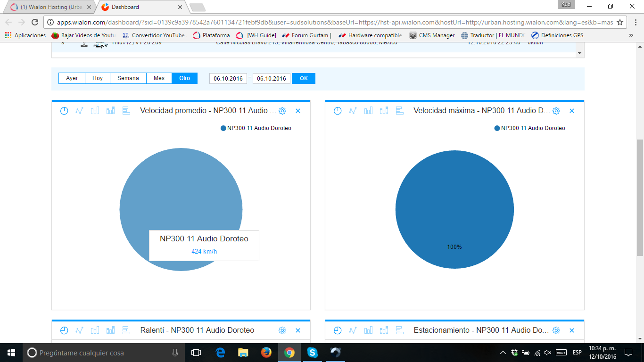Click the OK button to apply dates
This screenshot has width=644, height=362.
[304, 78]
